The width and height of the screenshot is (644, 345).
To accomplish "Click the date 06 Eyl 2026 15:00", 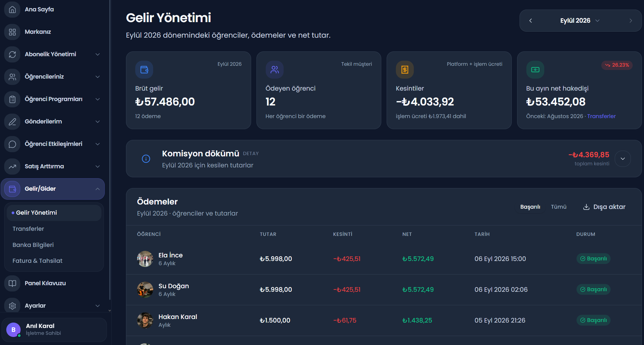I will [x=500, y=259].
